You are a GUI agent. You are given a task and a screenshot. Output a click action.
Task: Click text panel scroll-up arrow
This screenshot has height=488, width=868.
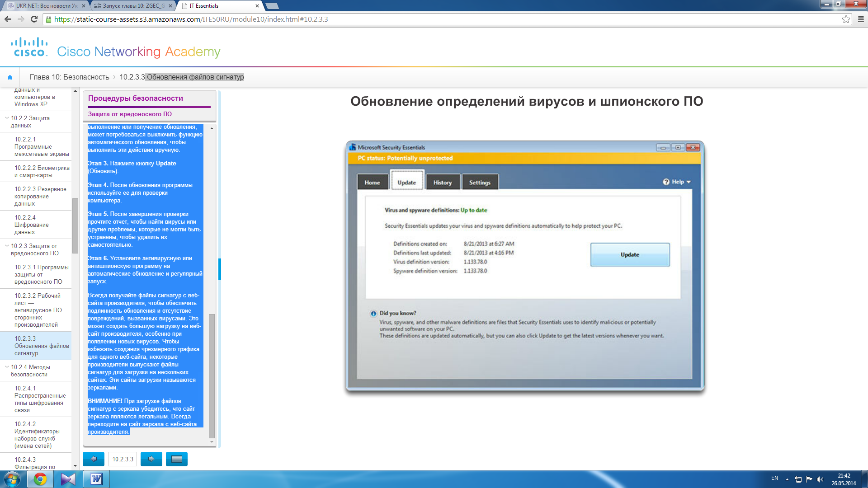coord(212,128)
